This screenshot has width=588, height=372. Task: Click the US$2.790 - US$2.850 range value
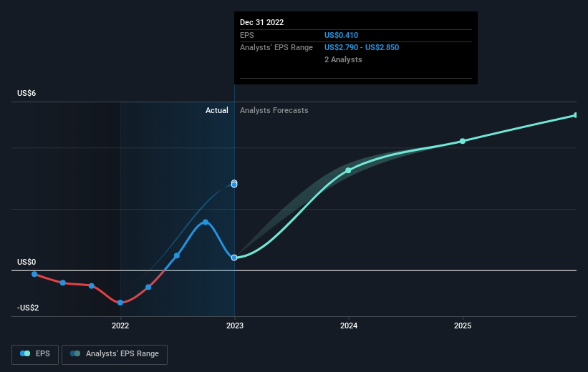[362, 48]
